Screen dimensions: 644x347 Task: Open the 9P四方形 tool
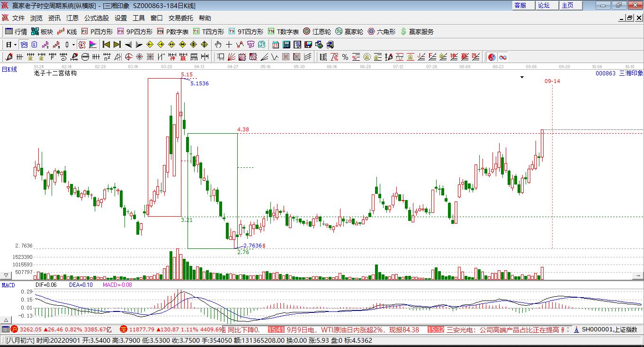click(135, 32)
